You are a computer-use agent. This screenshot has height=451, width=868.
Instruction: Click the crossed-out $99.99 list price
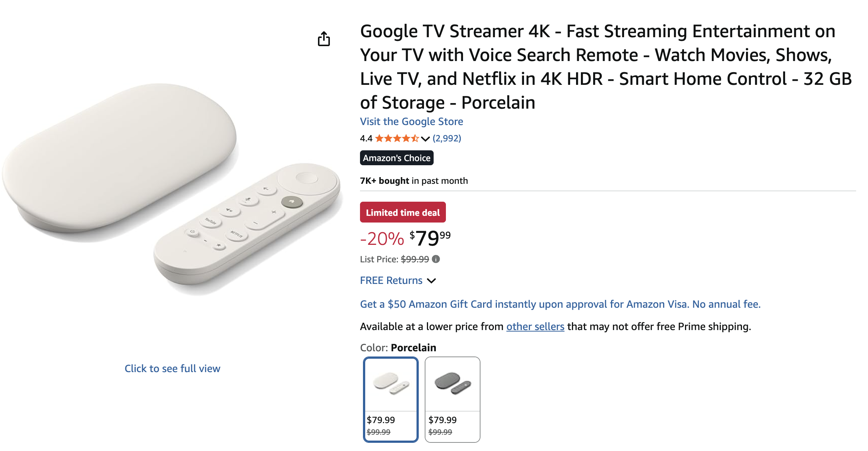pyautogui.click(x=415, y=259)
